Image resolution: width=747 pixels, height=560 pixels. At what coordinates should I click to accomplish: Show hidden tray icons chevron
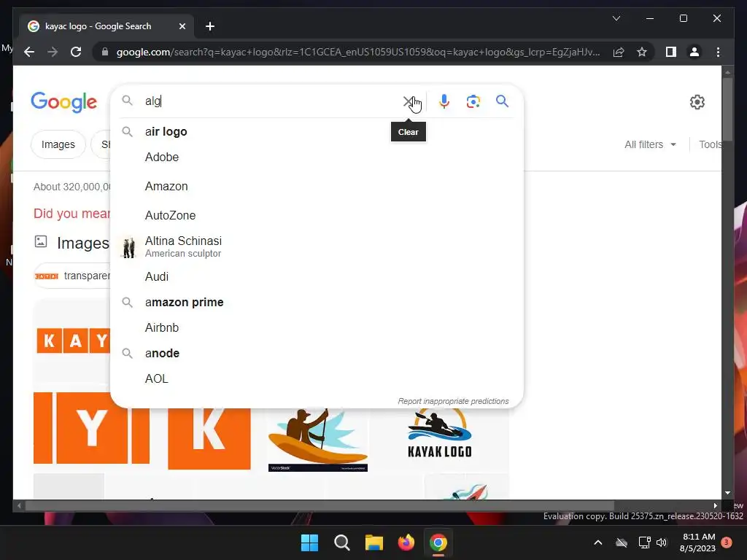[x=598, y=542]
